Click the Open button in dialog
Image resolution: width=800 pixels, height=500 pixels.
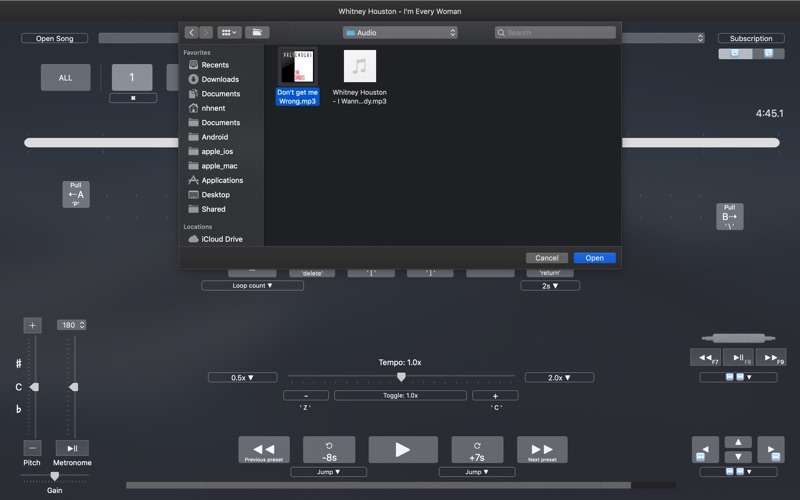pos(594,258)
